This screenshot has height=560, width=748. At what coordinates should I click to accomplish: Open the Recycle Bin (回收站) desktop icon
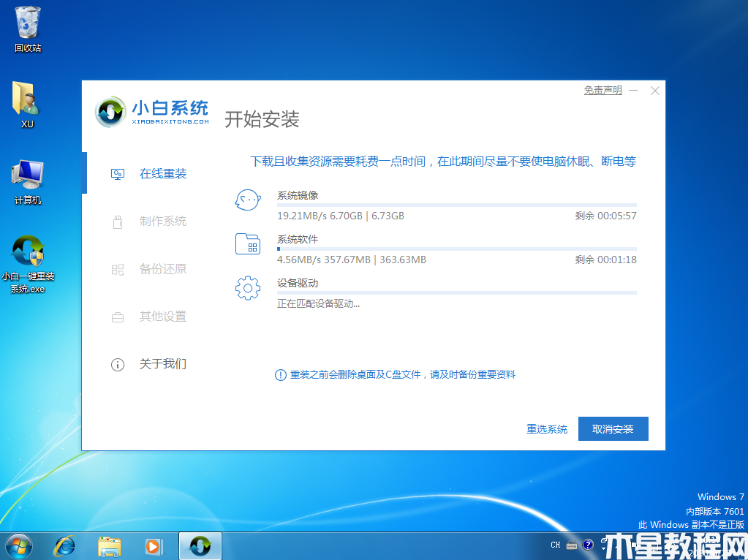point(28,29)
